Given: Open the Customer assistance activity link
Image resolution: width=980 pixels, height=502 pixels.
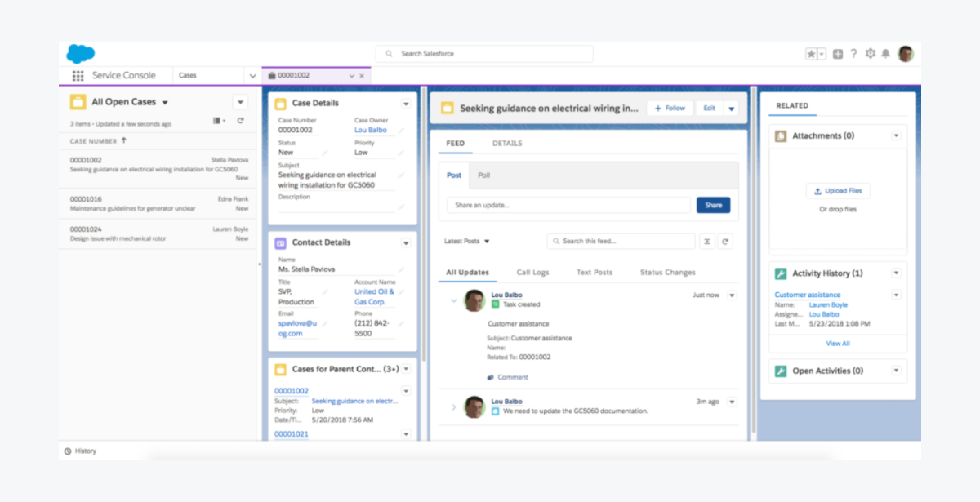Looking at the screenshot, I should [808, 295].
